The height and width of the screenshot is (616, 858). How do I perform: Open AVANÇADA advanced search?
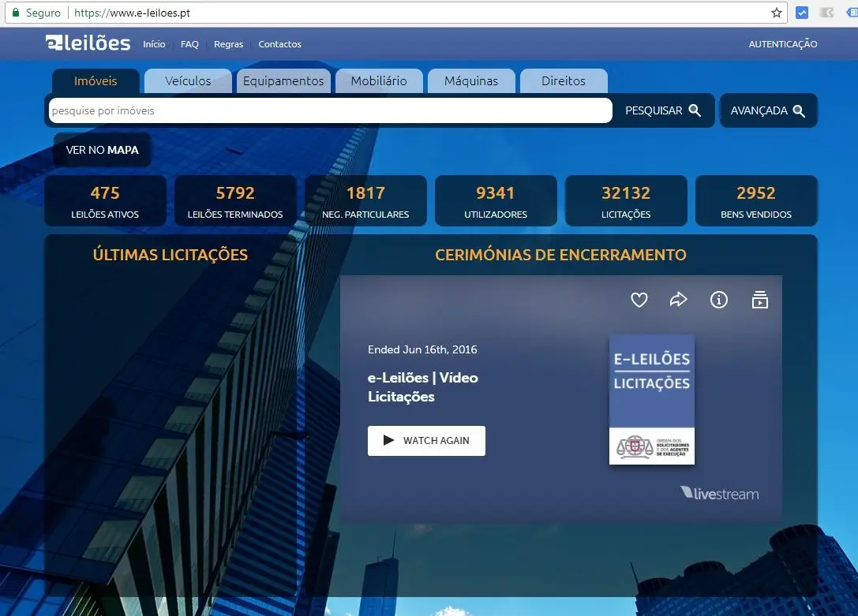coord(768,110)
